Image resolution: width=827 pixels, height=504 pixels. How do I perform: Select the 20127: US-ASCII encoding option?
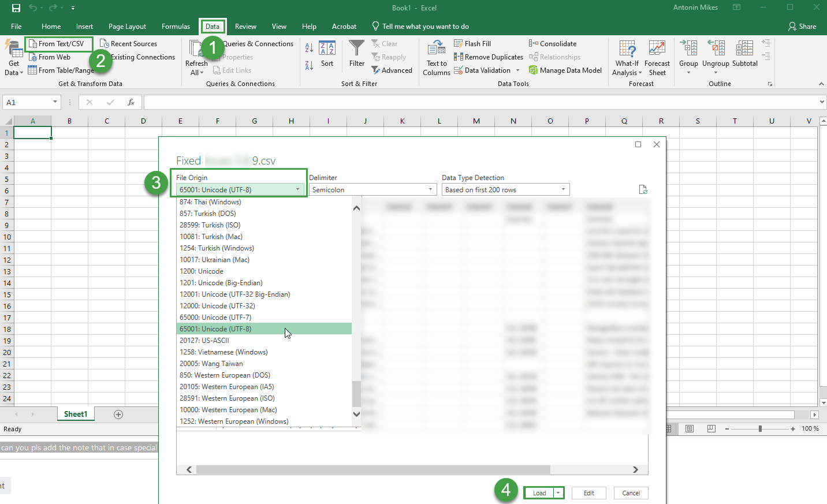205,340
